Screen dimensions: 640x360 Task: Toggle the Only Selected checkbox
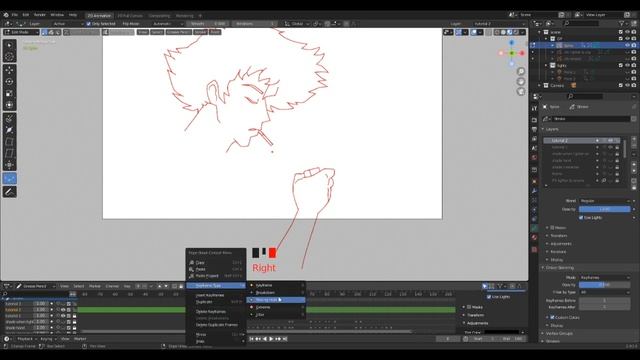[89, 24]
